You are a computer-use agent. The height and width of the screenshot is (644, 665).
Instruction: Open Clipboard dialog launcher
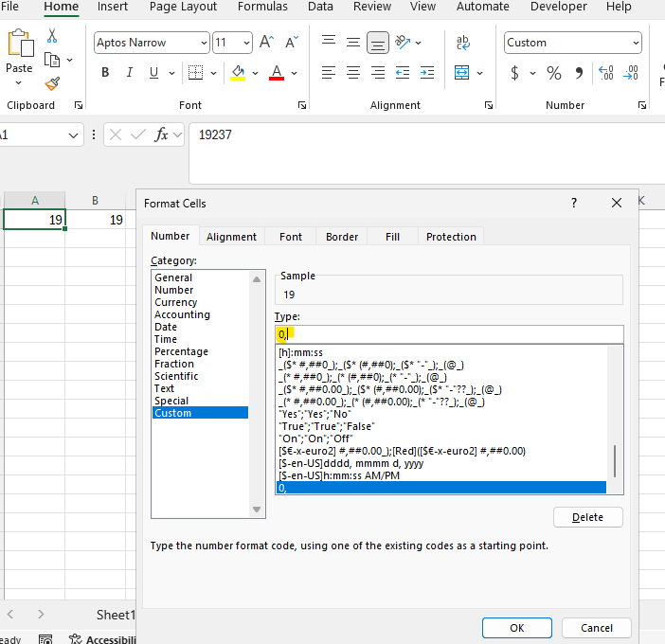tap(79, 105)
